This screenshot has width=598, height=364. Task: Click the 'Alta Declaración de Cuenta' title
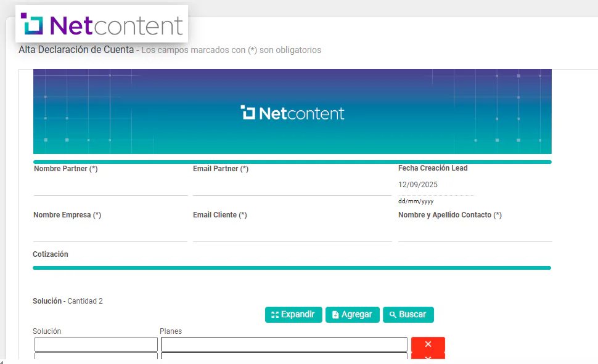tap(76, 50)
